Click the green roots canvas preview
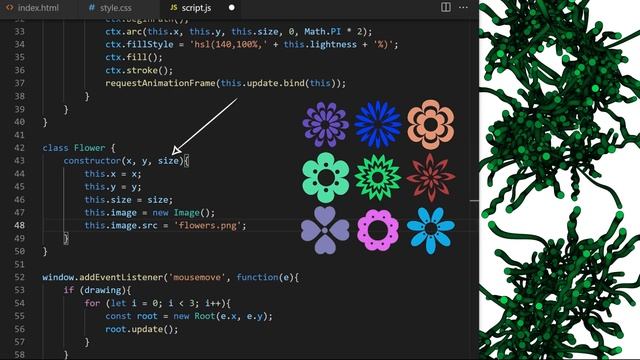Screen dimensions: 640x360 click(x=560, y=180)
